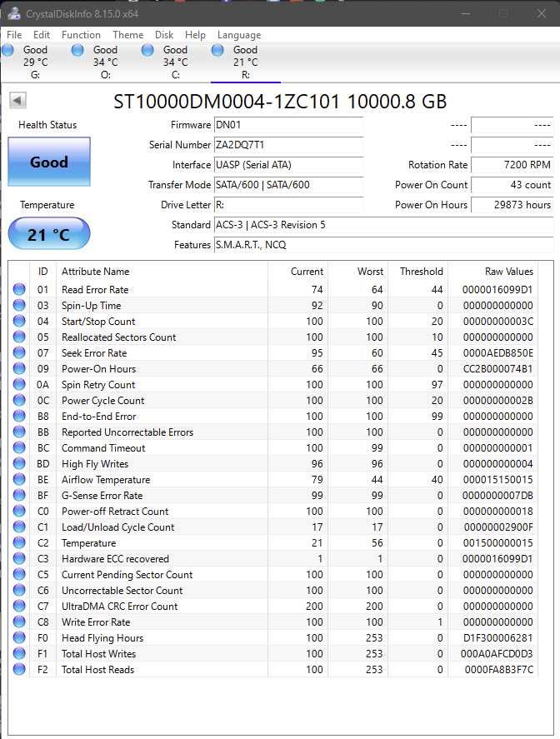Click status orb for Total Host Reads

(19, 669)
